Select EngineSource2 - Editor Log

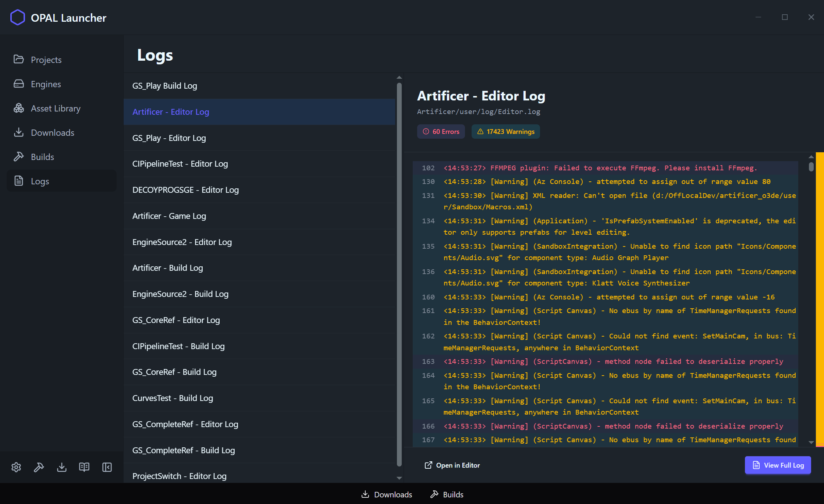259,242
